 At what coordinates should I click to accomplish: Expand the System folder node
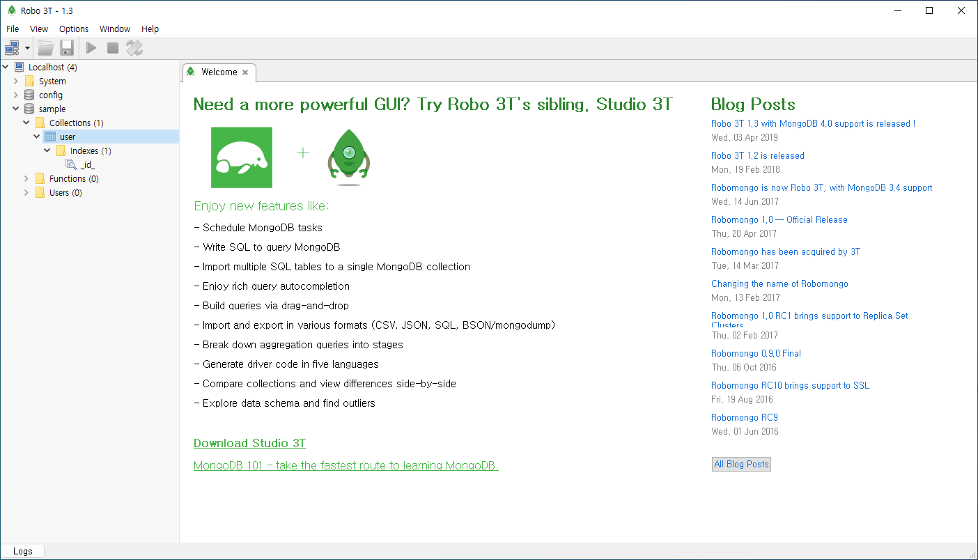(x=16, y=81)
